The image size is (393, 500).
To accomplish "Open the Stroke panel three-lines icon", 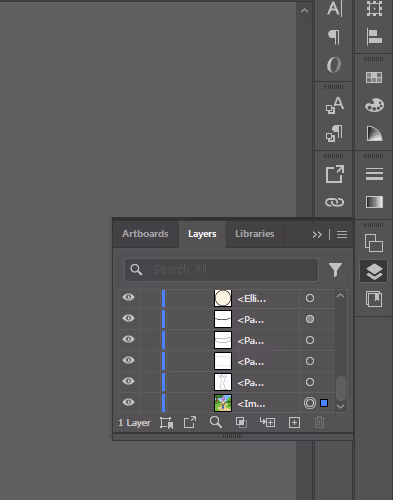I will [374, 174].
